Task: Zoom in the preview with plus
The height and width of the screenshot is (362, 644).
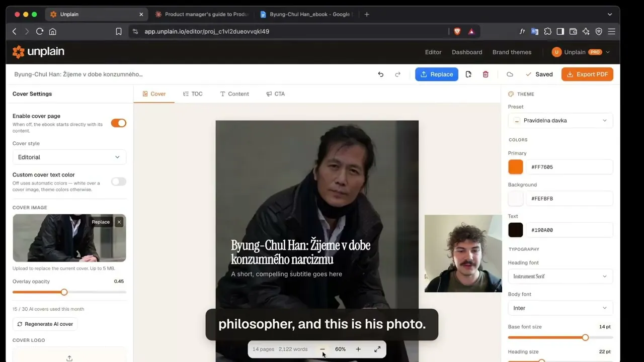Action: (358, 349)
